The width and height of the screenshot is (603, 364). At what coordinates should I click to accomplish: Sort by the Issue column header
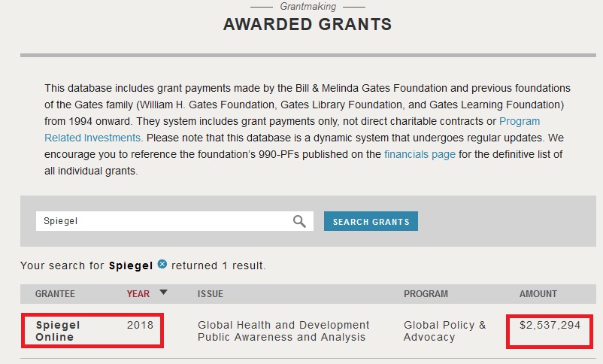pos(211,294)
